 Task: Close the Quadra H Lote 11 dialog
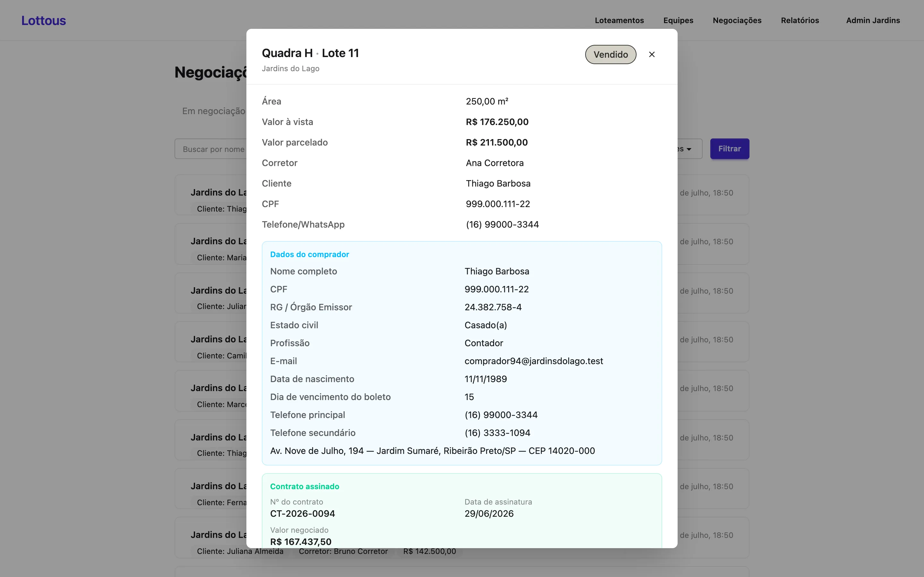pos(652,54)
